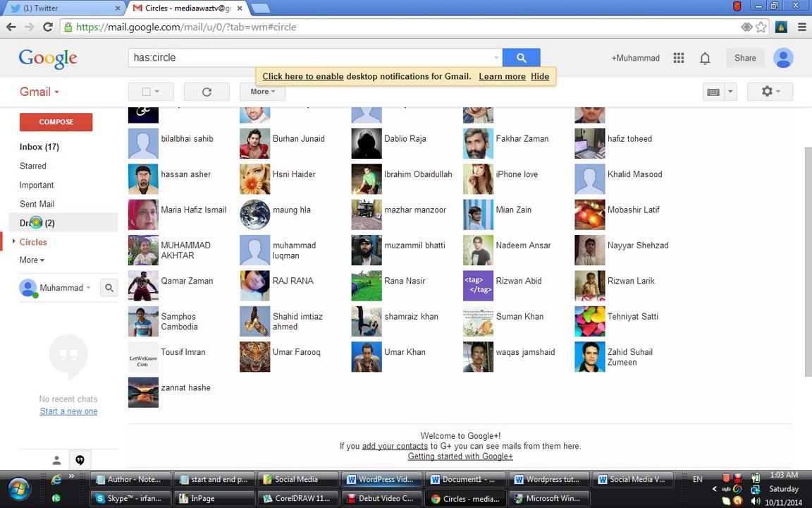Expand the search options arrow
Screen dimensions: 812x508
tap(496, 58)
